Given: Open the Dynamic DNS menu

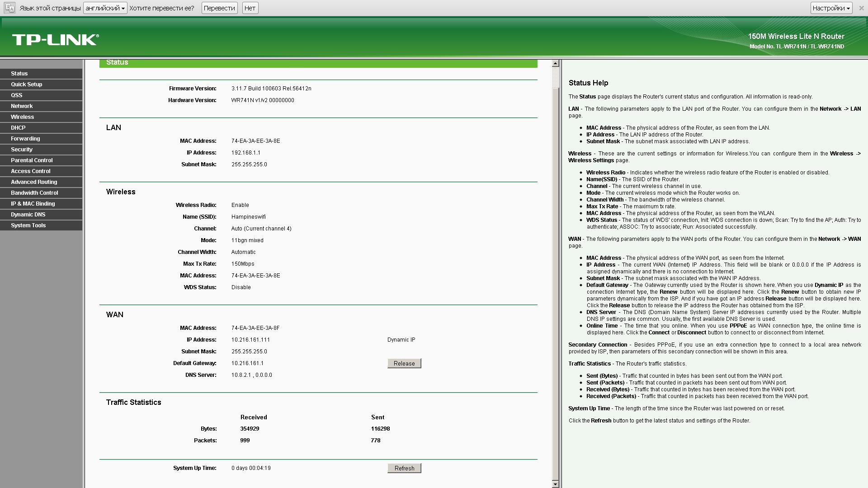Looking at the screenshot, I should pos(28,215).
